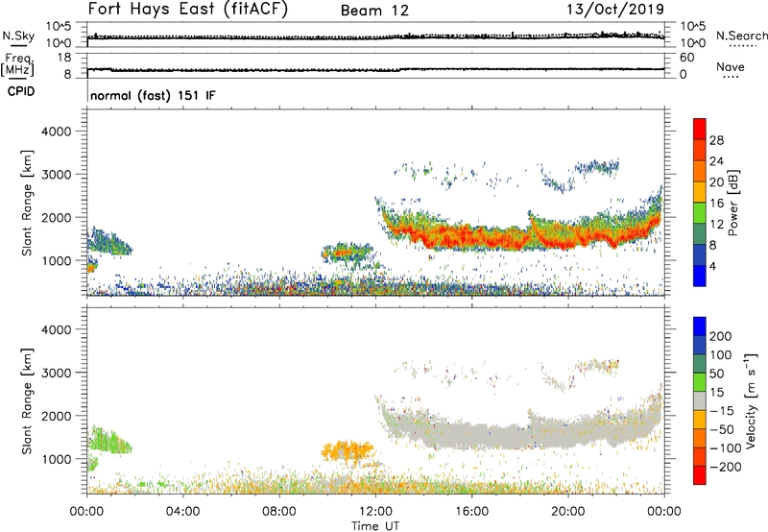Click the '4000' tick of the power panel
This screenshot has width=768, height=532.
57,132
